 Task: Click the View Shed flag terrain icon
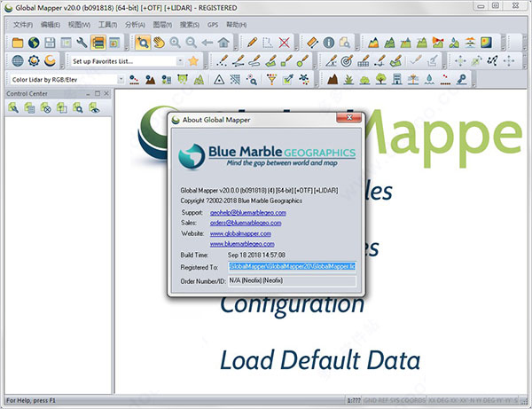[x=438, y=43]
